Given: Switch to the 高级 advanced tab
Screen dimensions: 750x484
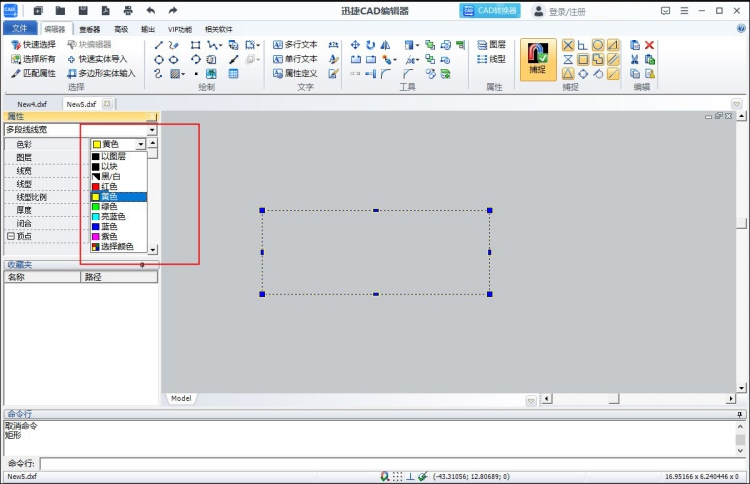Looking at the screenshot, I should 121,30.
